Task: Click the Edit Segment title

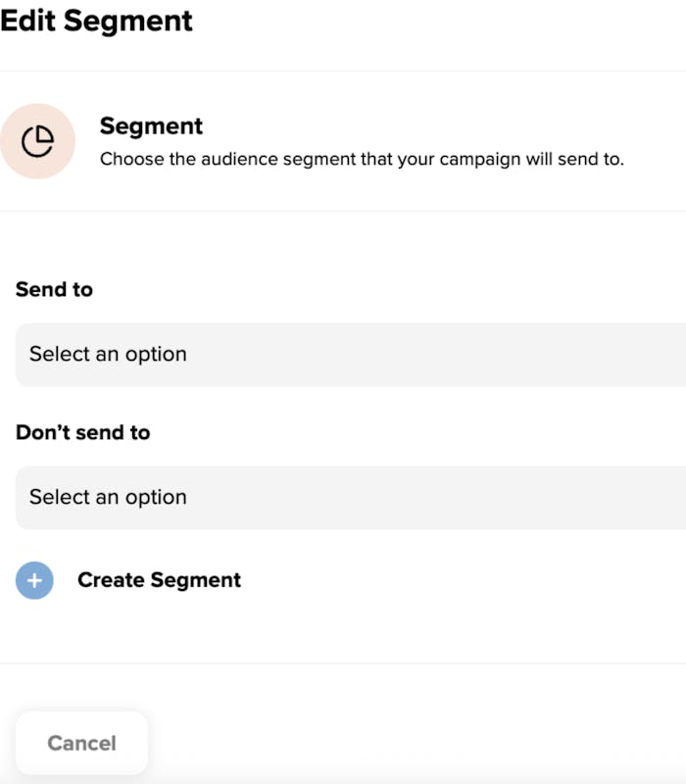Action: pyautogui.click(x=96, y=21)
